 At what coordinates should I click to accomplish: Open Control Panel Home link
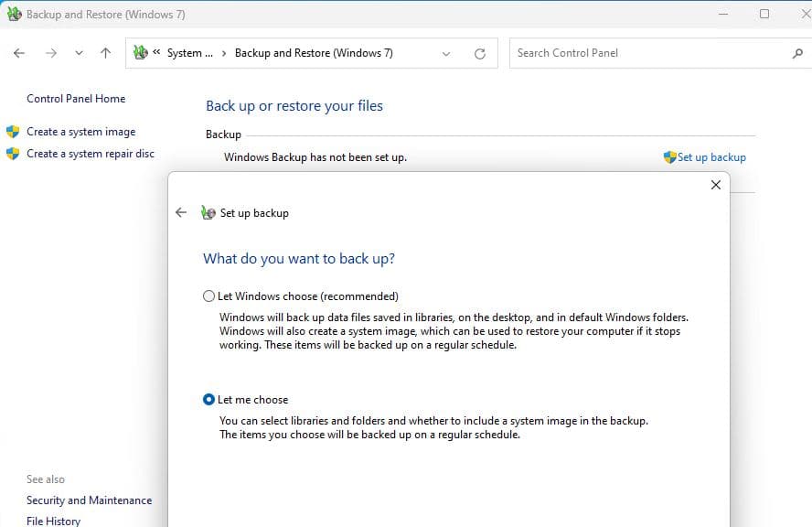click(76, 99)
